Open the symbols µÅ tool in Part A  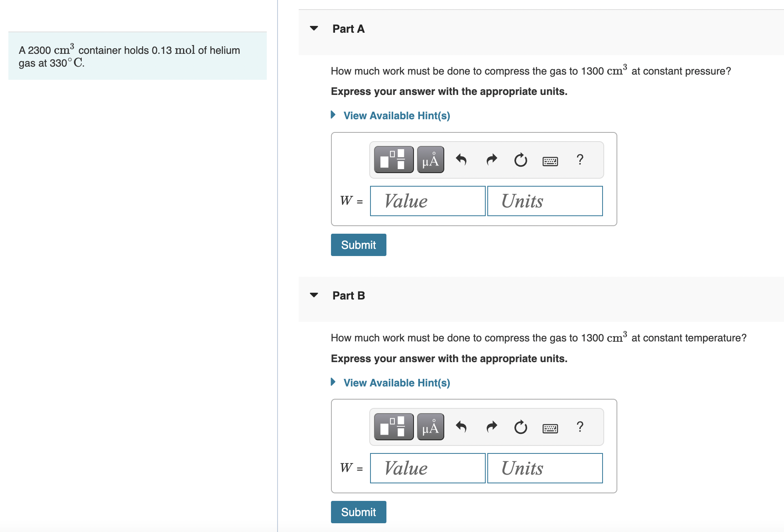[x=430, y=160]
